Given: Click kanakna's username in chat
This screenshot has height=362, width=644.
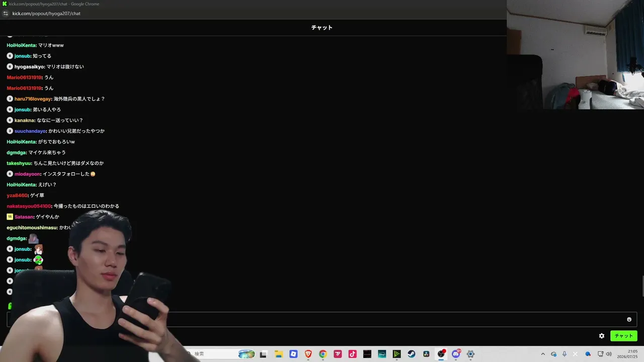Looking at the screenshot, I should click(x=24, y=121).
